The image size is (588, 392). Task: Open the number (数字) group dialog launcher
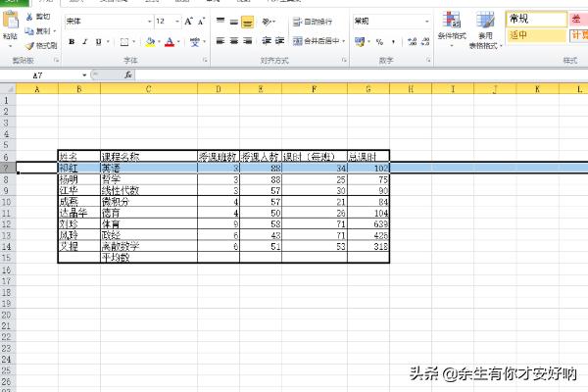pos(428,60)
